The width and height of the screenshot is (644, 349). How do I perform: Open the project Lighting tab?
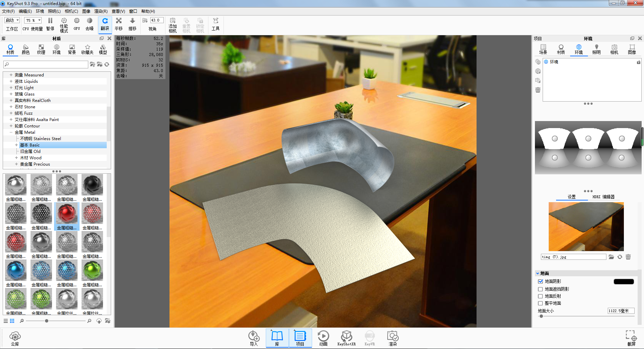coord(596,49)
